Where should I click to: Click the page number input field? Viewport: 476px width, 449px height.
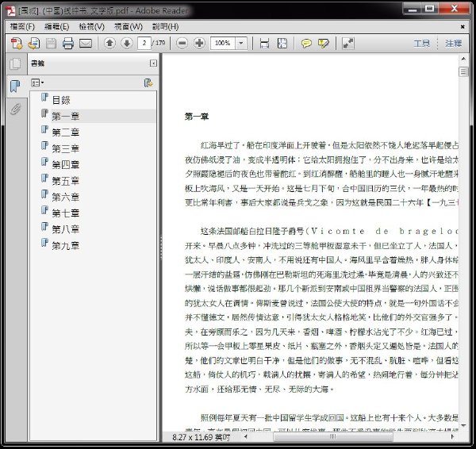point(144,43)
